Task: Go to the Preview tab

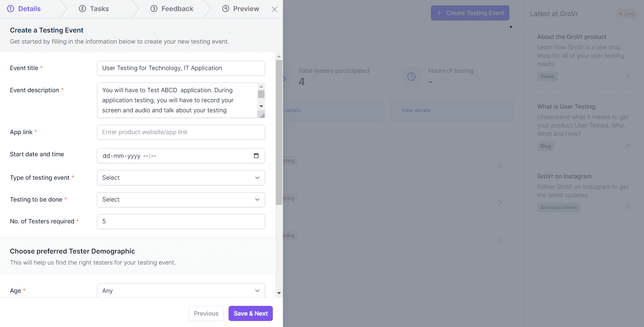Action: tap(241, 8)
